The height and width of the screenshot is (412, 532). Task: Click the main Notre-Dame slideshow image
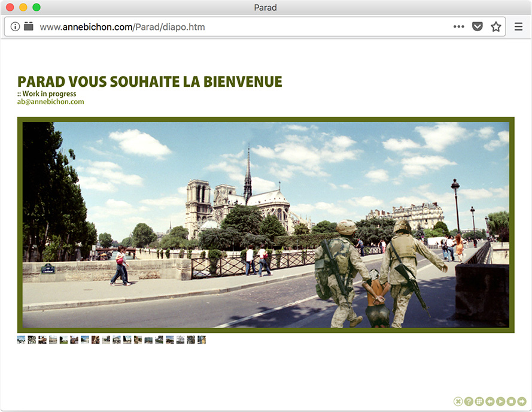(266, 225)
